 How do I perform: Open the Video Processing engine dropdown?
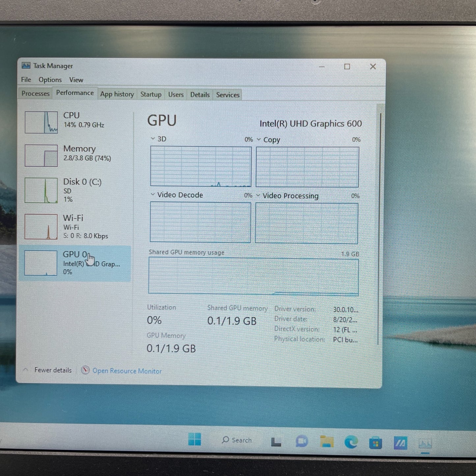pyautogui.click(x=258, y=195)
